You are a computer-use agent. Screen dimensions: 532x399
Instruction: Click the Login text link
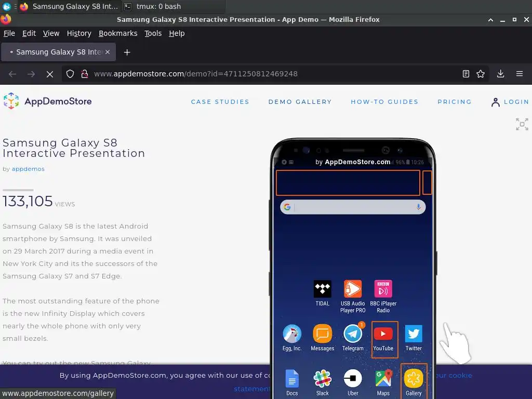click(516, 102)
